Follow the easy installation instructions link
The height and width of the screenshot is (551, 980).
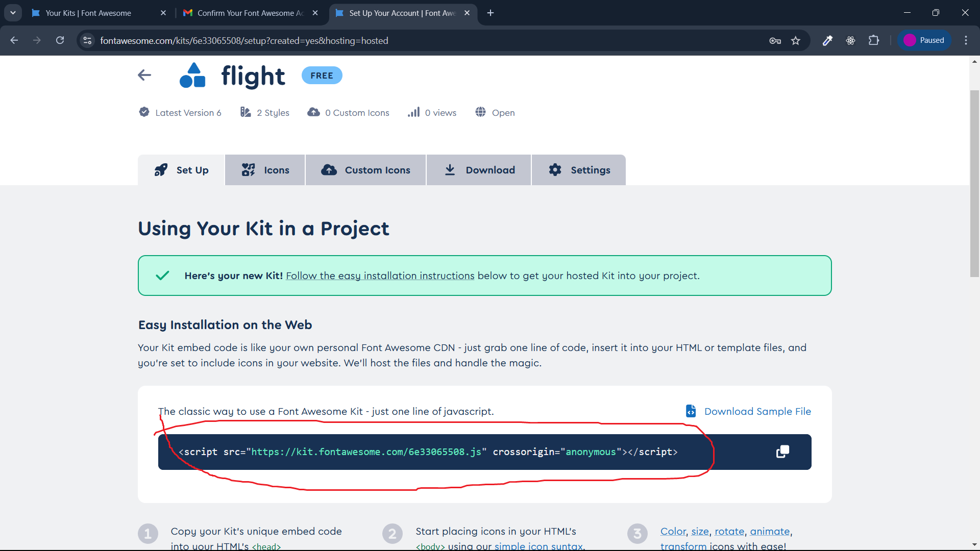pos(380,275)
